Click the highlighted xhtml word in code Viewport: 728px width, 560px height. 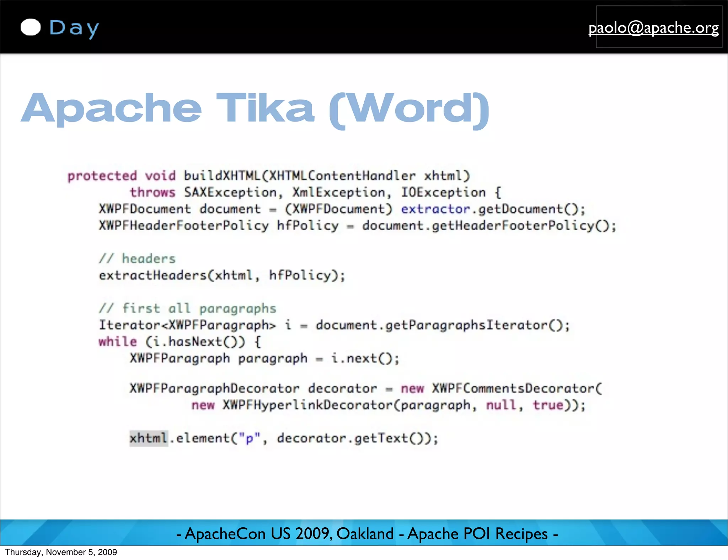coord(149,438)
